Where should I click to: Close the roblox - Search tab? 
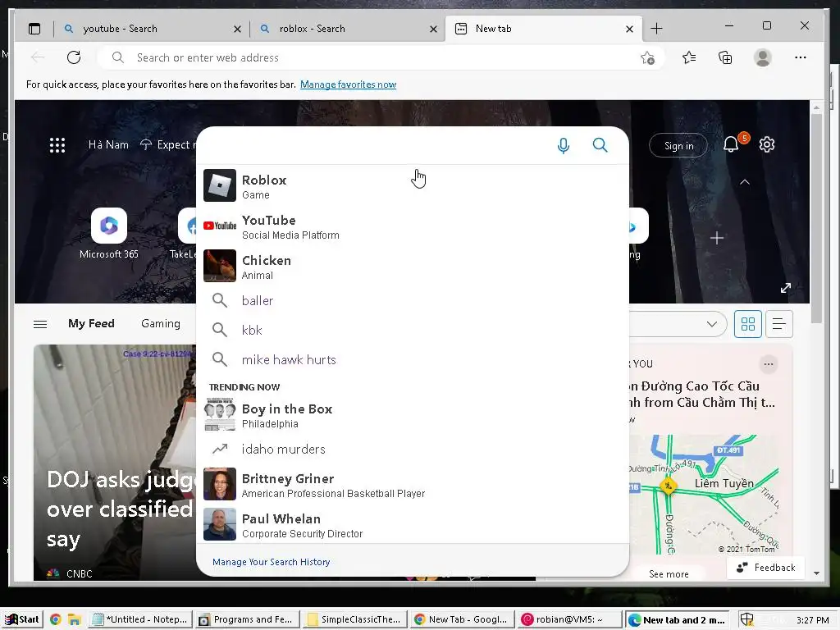(x=433, y=30)
